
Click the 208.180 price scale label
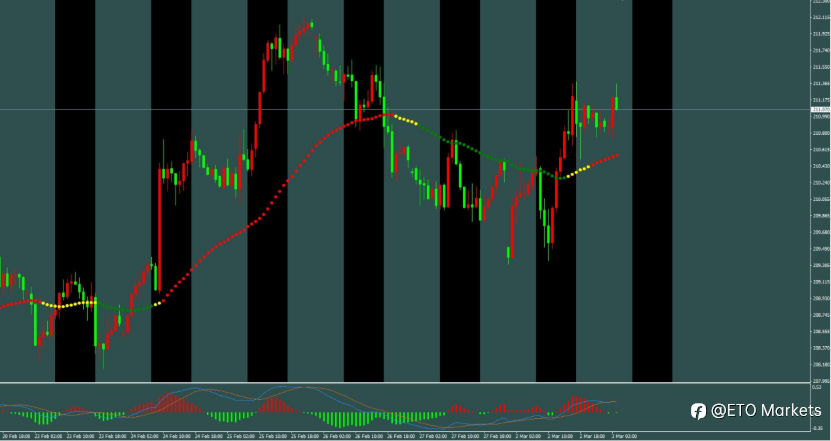pyautogui.click(x=821, y=365)
